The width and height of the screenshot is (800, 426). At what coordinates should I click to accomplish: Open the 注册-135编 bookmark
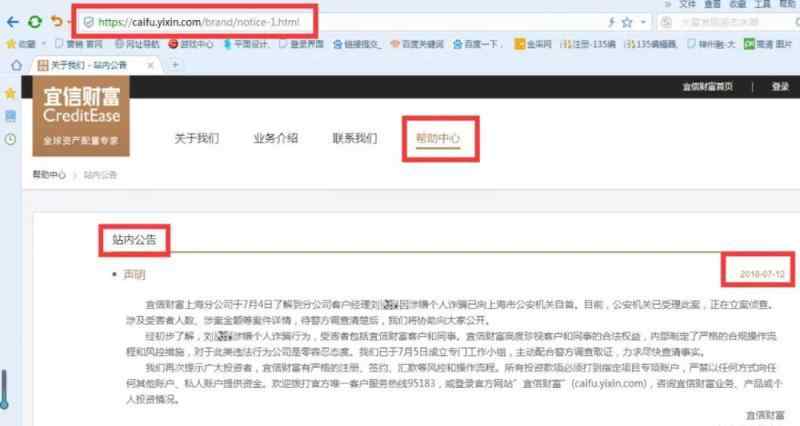588,44
